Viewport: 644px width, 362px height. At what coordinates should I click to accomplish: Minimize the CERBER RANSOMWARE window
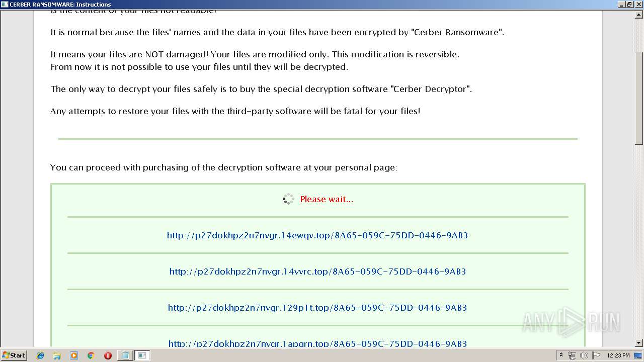pos(622,4)
